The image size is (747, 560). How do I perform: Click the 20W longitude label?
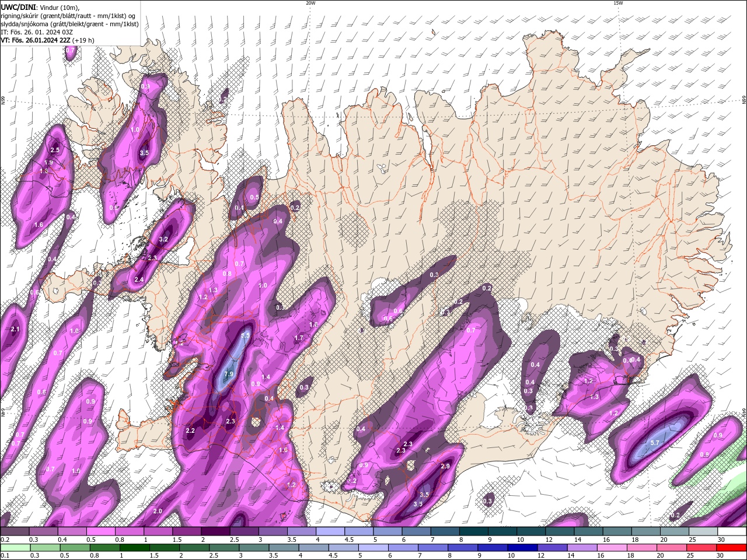click(310, 3)
